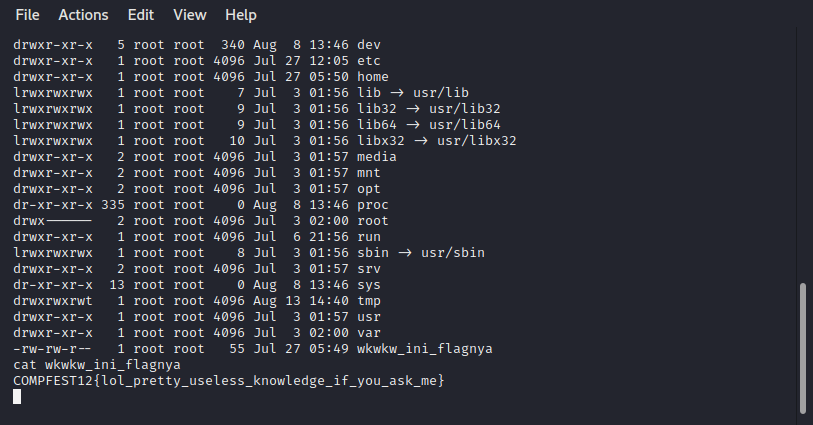Click the 'cat wkwkw_ini_flagnya' command line
Viewport: 813px width, 425px height.
97,365
